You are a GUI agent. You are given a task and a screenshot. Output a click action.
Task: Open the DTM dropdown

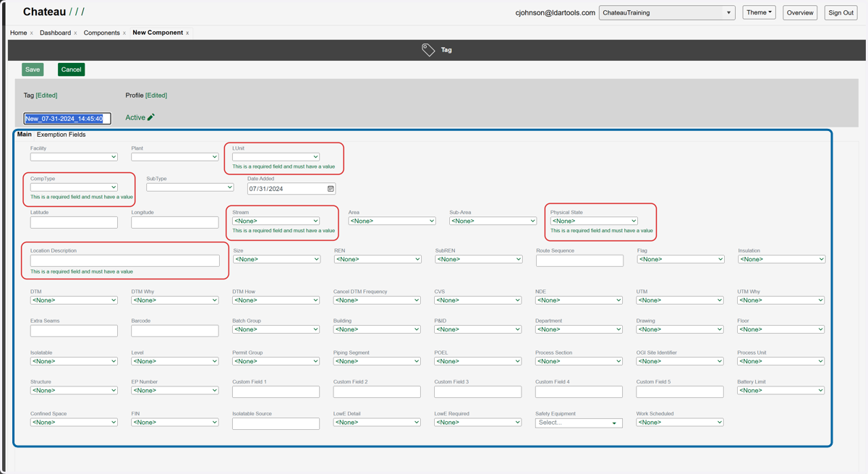click(x=74, y=300)
